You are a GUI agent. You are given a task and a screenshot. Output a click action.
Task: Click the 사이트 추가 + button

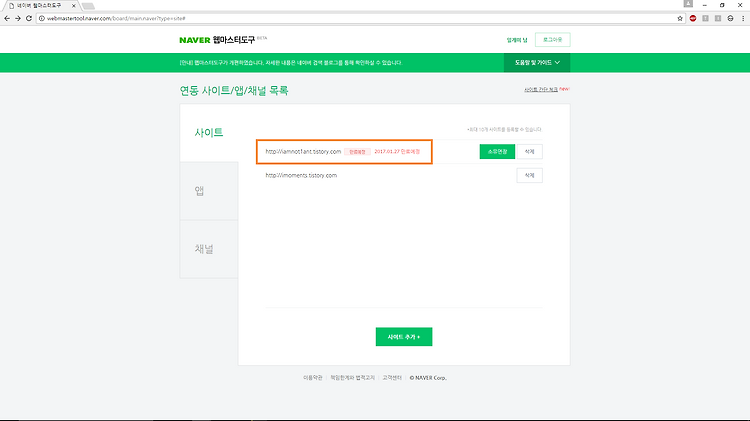tap(404, 337)
